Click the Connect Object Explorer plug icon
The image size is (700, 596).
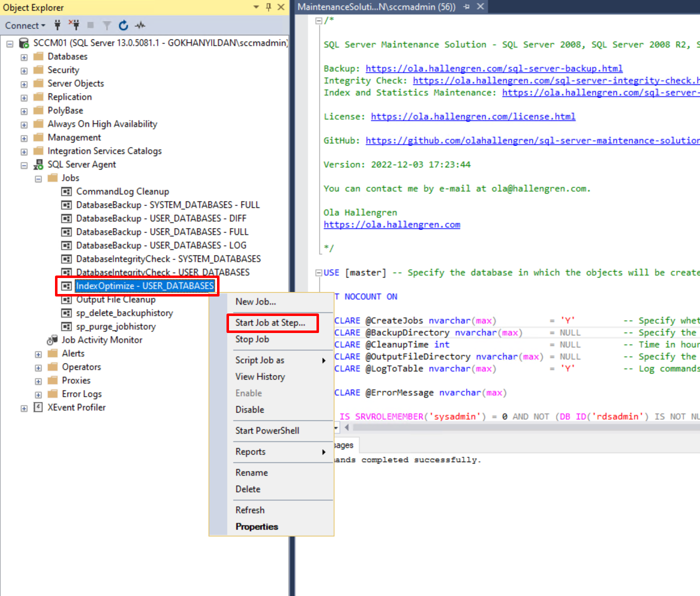tap(57, 25)
